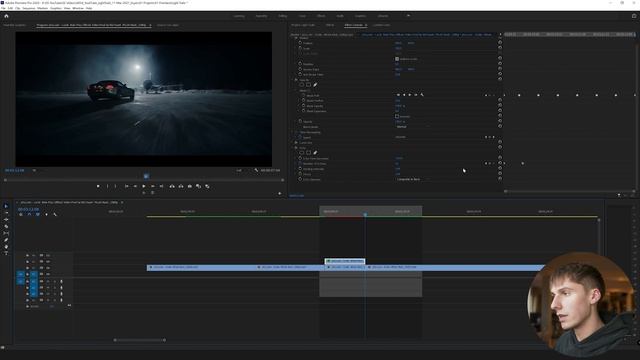Open workspace overflow chevron menu

[x=408, y=16]
